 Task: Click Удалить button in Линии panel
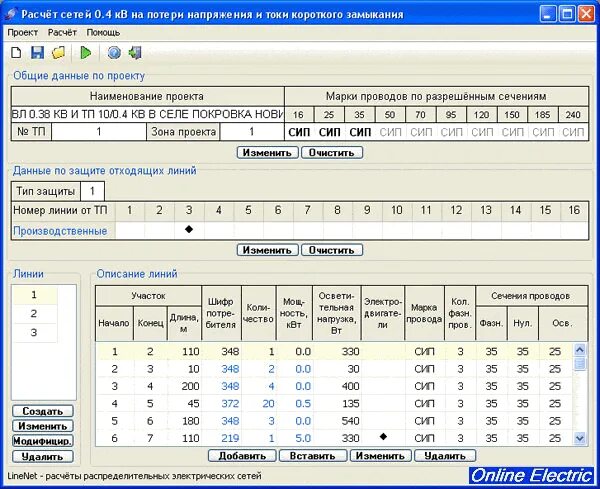(42, 456)
